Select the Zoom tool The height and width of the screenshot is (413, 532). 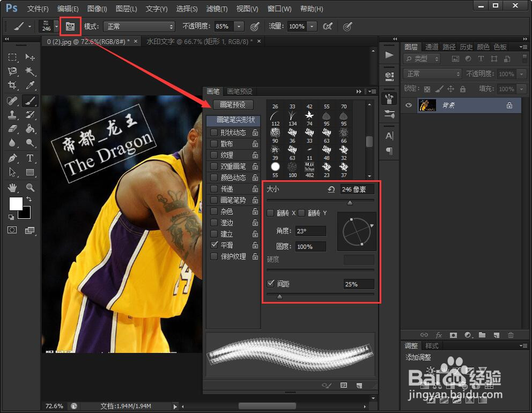[x=30, y=187]
